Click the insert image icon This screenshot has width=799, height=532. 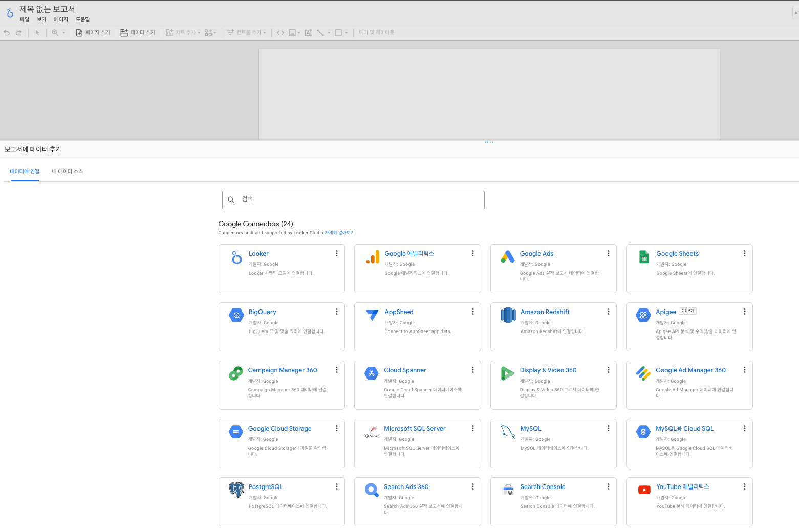coord(292,33)
